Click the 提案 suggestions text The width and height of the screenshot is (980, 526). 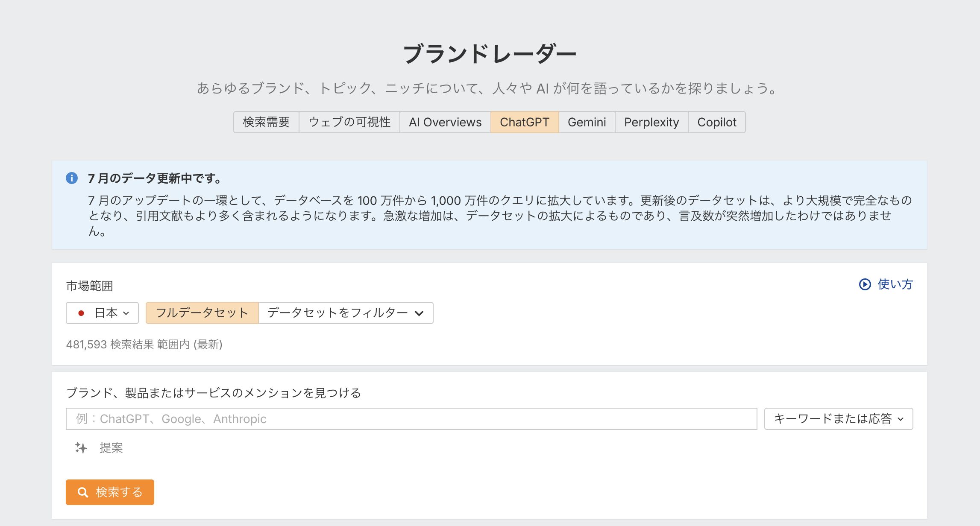[111, 448]
